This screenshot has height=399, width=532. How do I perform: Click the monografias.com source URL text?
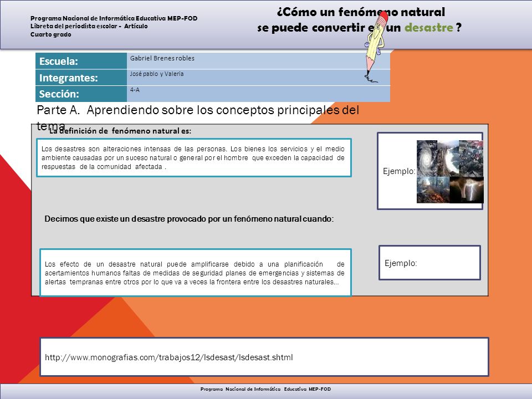point(169,357)
